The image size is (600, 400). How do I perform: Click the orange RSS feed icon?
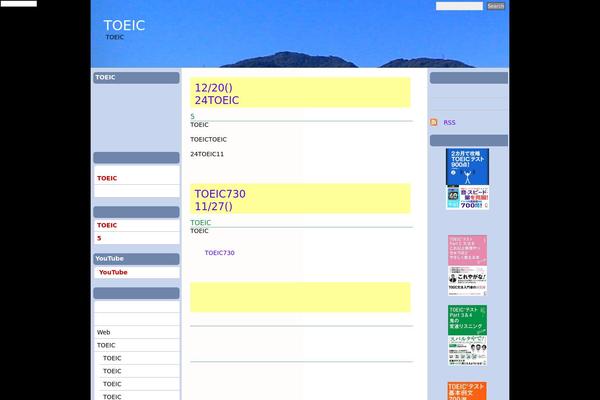(x=434, y=122)
